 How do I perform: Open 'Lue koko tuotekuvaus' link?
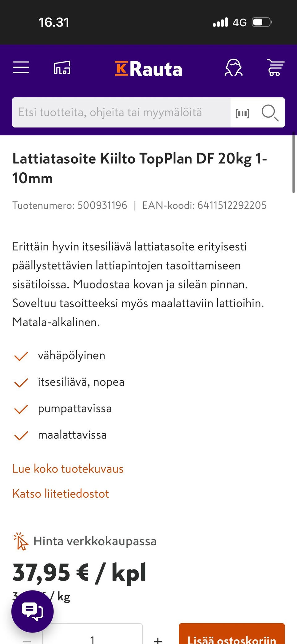(68, 469)
